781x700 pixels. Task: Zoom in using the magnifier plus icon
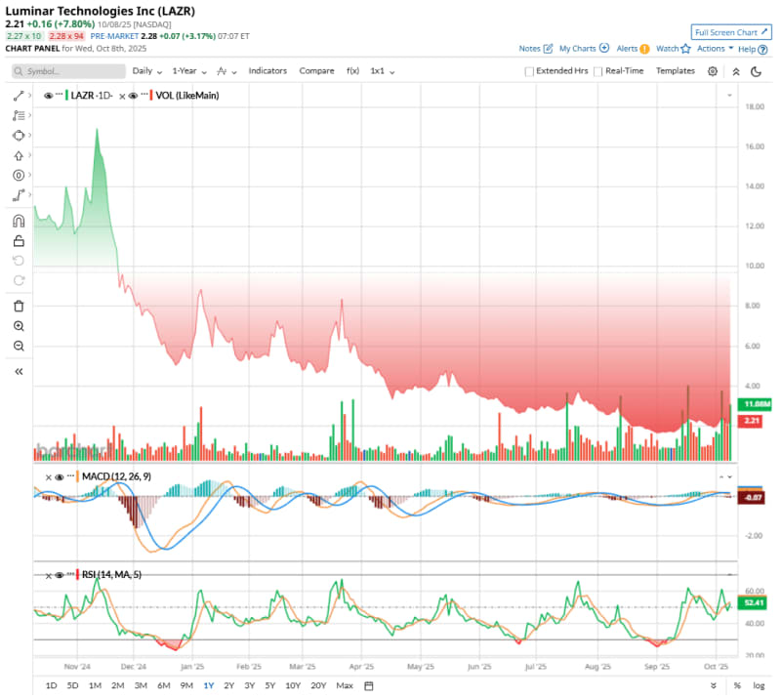coord(19,326)
